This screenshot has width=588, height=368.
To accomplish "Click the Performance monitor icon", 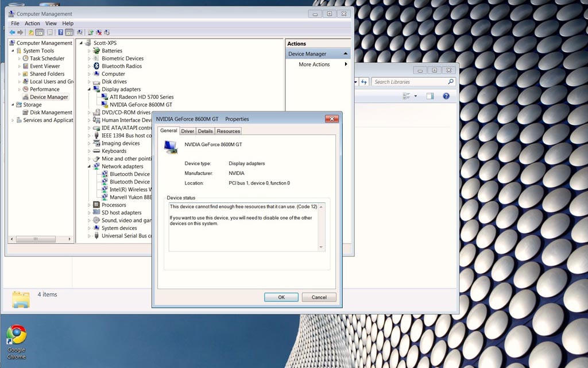I will pyautogui.click(x=25, y=89).
